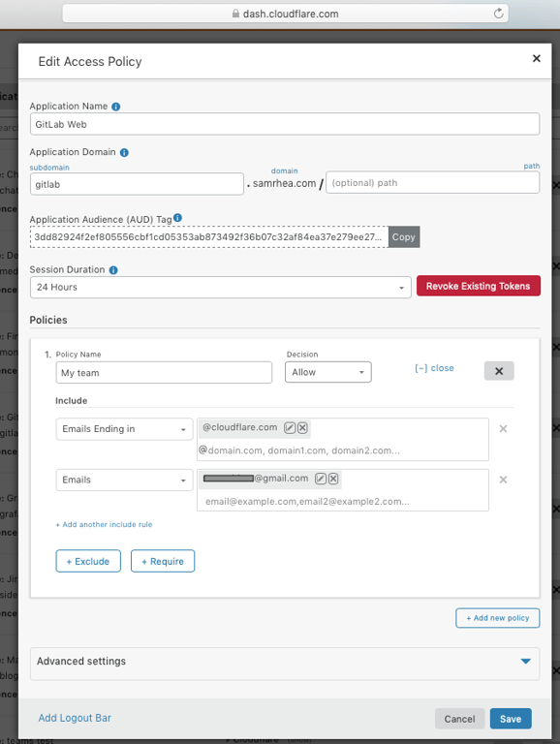Click the AUD tag value field
560x744 pixels.
209,236
